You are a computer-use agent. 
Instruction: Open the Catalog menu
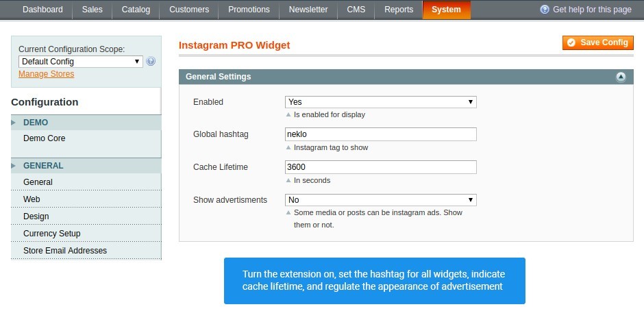(136, 10)
